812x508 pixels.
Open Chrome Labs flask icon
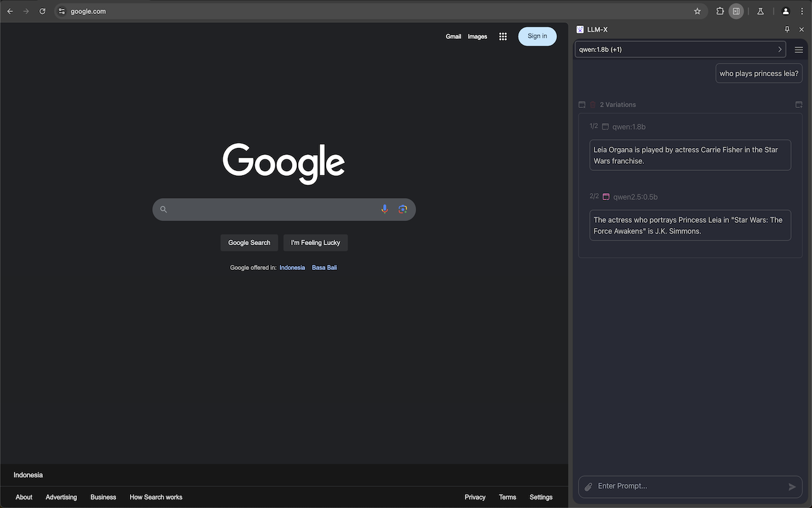click(x=760, y=11)
